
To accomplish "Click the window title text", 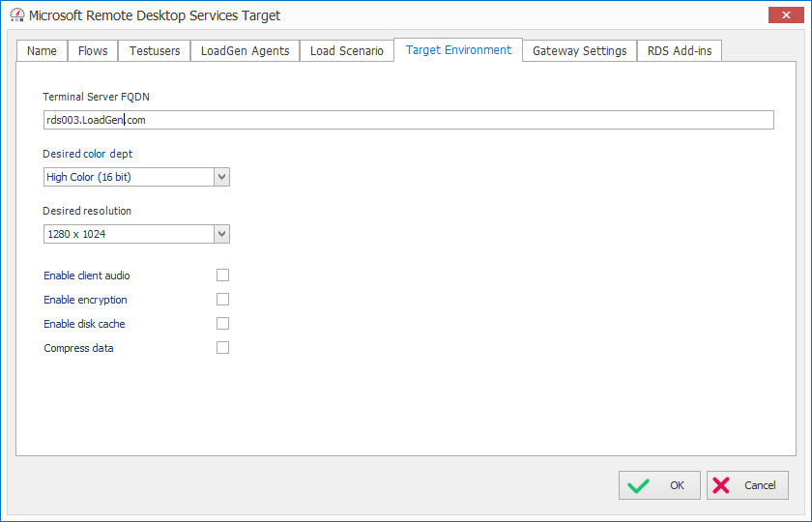I will click(x=155, y=15).
